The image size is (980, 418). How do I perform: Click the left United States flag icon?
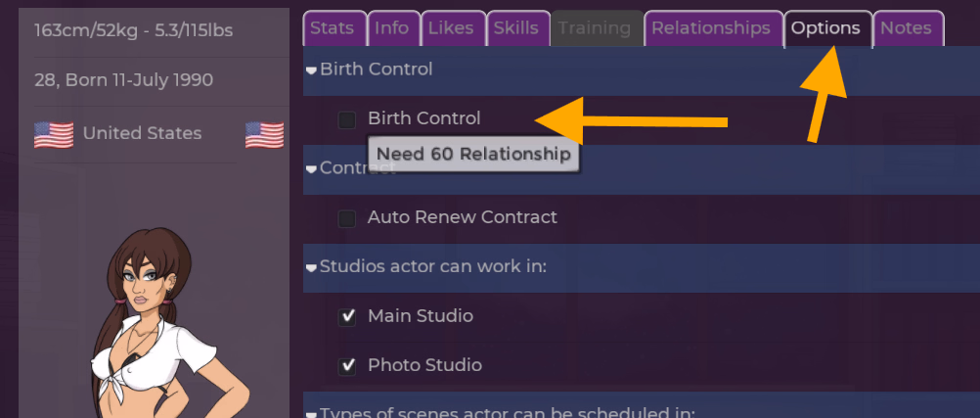[x=54, y=134]
